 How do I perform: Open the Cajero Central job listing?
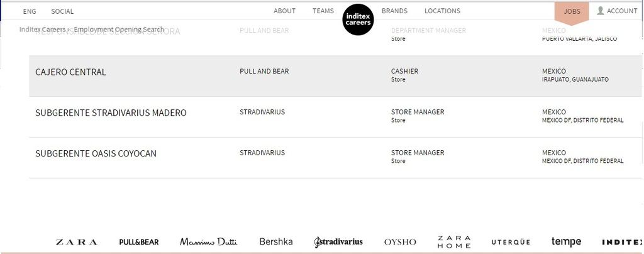(71, 72)
